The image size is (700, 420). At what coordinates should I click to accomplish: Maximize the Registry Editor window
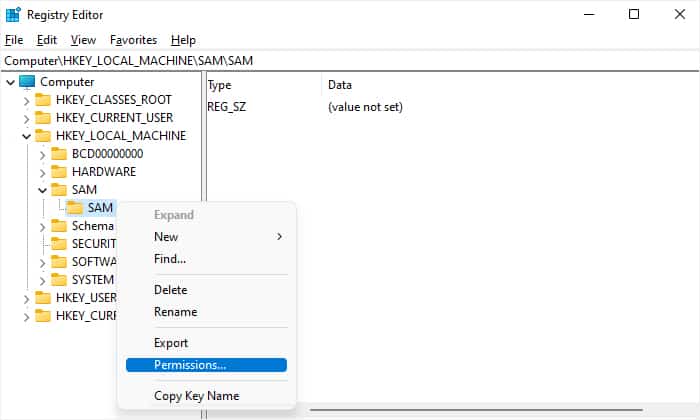(634, 14)
